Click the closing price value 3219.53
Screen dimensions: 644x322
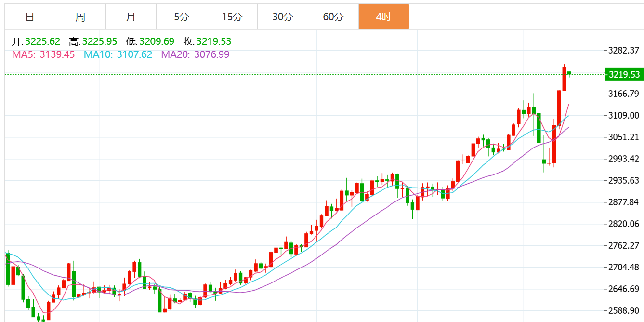click(x=213, y=41)
